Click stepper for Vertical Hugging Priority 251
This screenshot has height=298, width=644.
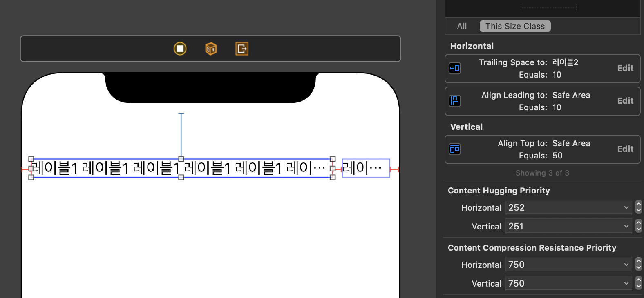[x=639, y=226]
